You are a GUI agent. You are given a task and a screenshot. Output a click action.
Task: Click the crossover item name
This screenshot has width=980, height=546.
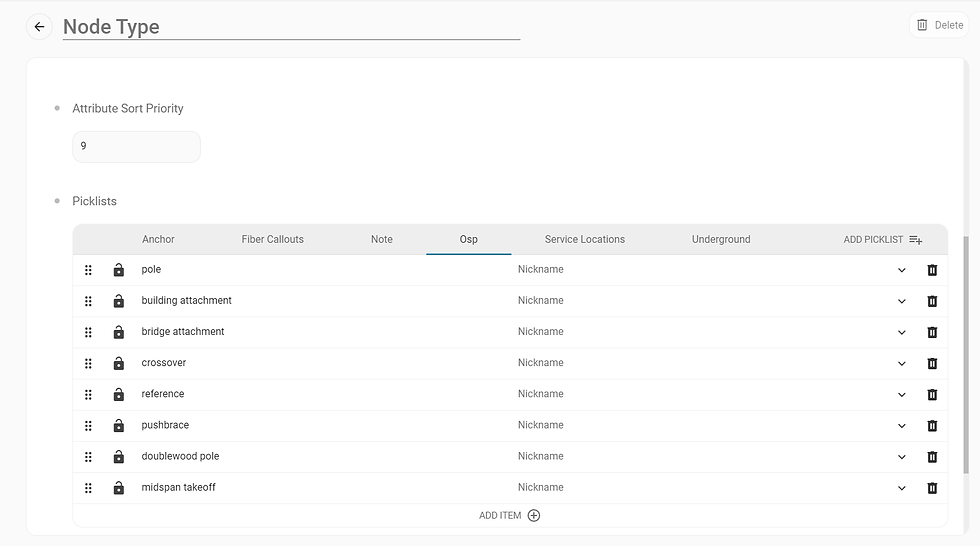[164, 363]
